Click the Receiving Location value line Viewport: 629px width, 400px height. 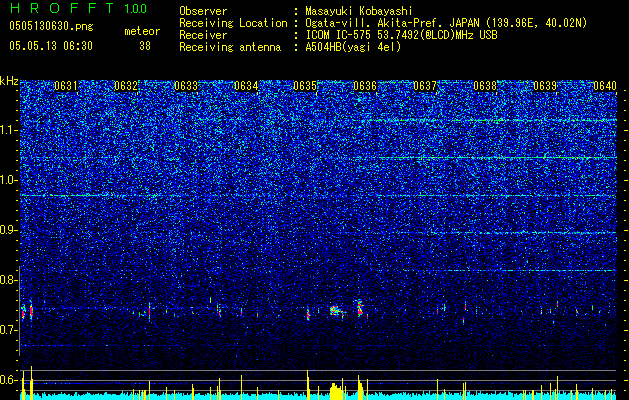pyautogui.click(x=446, y=23)
